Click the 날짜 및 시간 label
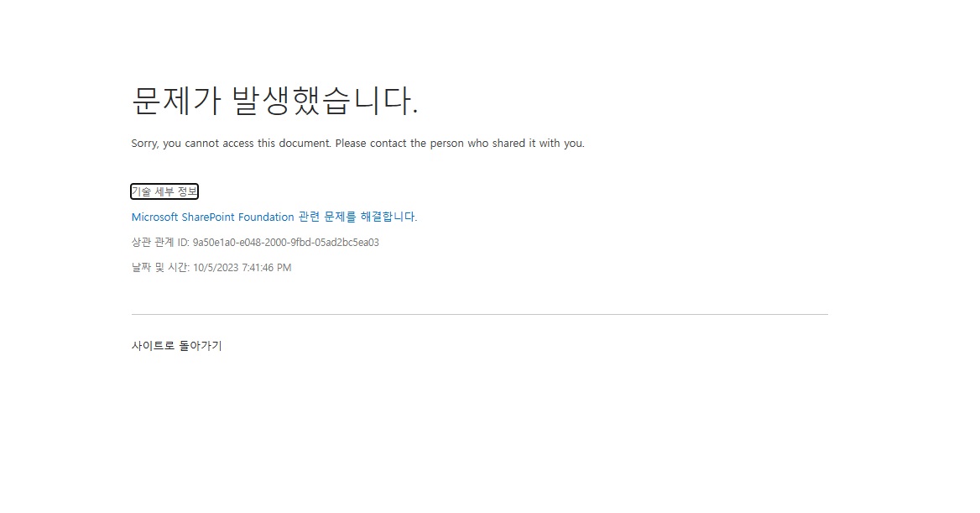This screenshot has height=513, width=980. (x=160, y=267)
